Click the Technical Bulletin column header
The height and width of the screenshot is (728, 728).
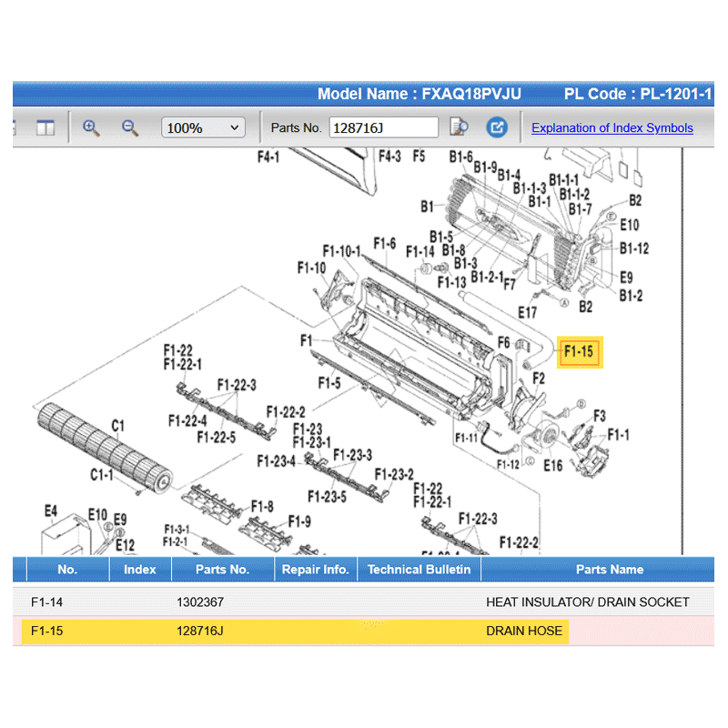[419, 570]
